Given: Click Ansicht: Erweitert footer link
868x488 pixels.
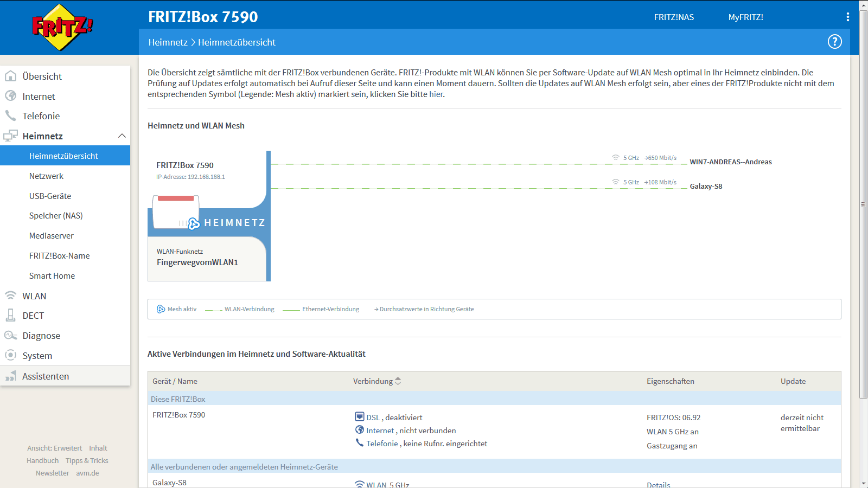Looking at the screenshot, I should (x=55, y=448).
